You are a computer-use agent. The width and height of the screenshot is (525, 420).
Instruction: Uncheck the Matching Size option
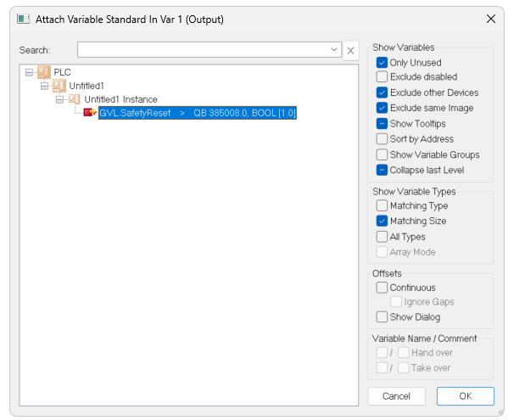382,221
